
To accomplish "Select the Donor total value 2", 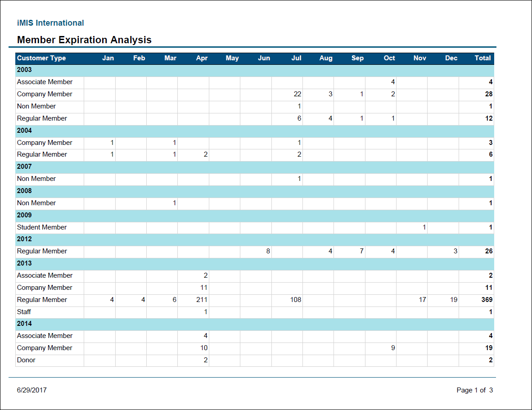I will coord(490,360).
